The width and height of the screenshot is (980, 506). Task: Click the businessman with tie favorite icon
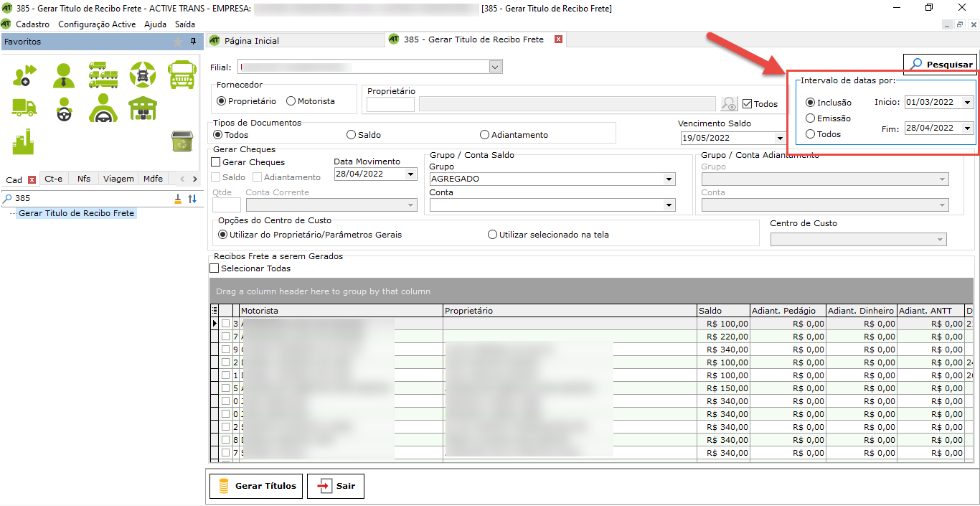point(64,74)
